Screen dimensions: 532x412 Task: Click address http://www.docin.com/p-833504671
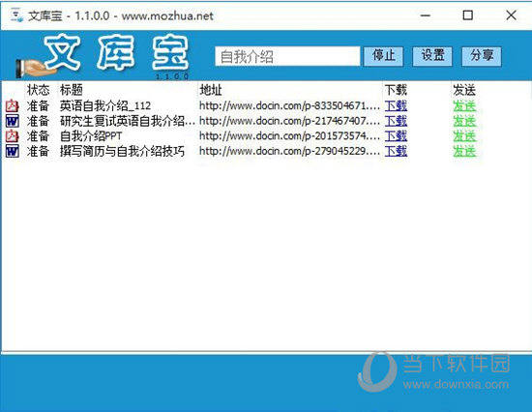pyautogui.click(x=289, y=105)
